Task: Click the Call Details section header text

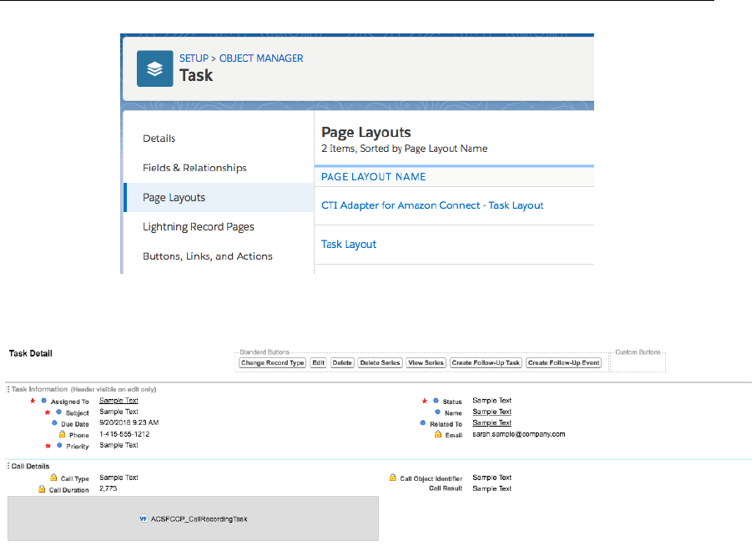Action: pyautogui.click(x=30, y=467)
